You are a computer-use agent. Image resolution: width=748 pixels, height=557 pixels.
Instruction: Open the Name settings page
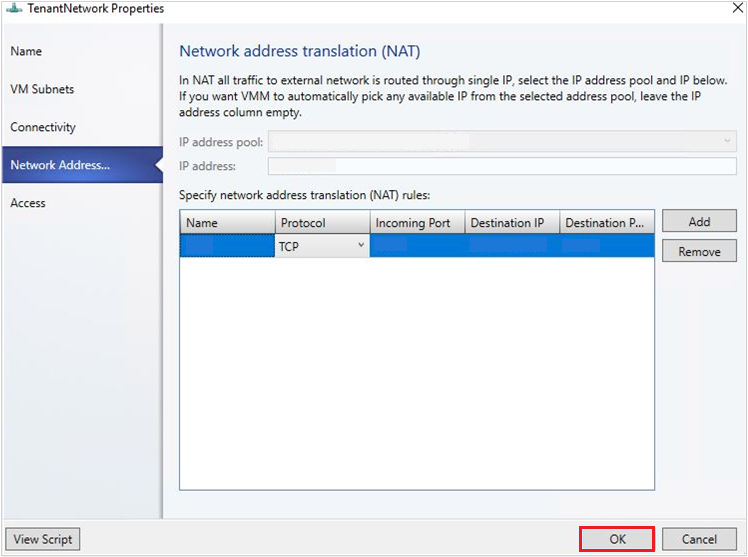tap(26, 51)
